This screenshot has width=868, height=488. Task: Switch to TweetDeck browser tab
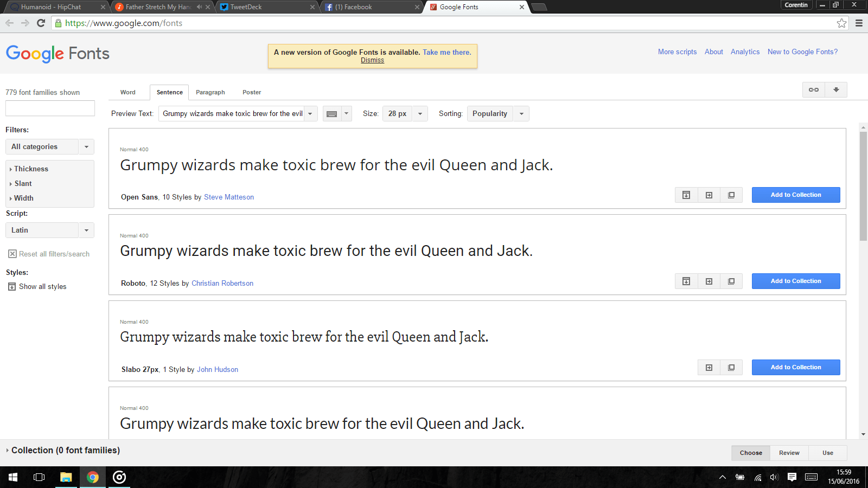(x=266, y=7)
